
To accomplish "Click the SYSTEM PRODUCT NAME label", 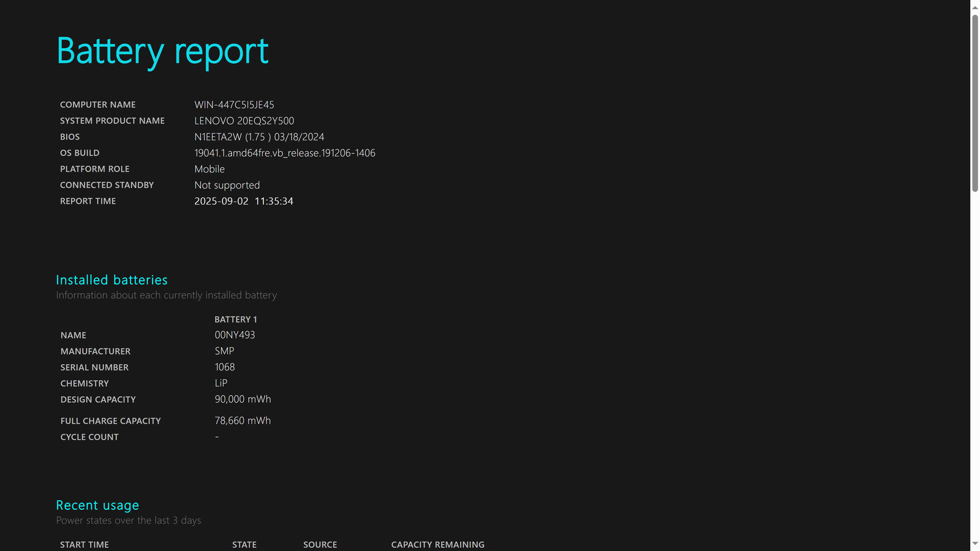I will click(112, 121).
